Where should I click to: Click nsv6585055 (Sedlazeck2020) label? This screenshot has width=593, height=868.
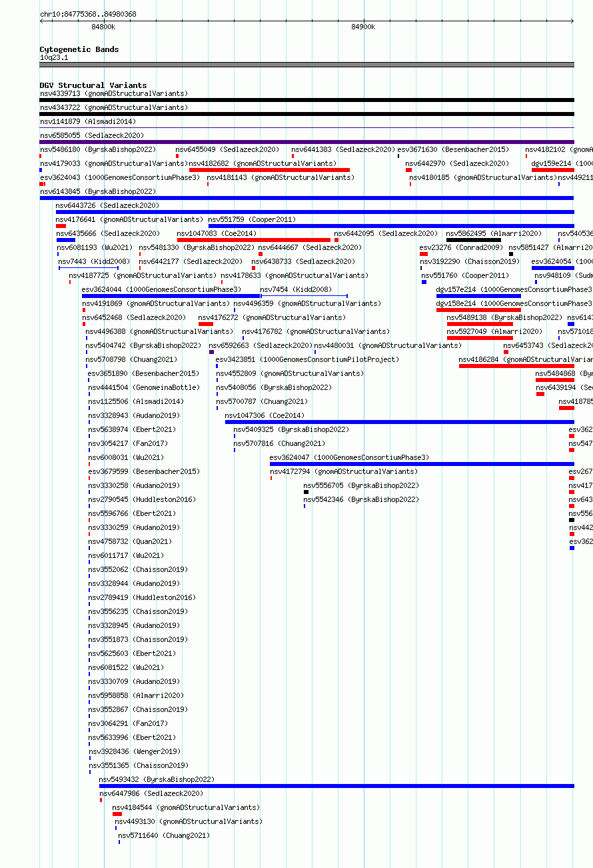(92, 135)
